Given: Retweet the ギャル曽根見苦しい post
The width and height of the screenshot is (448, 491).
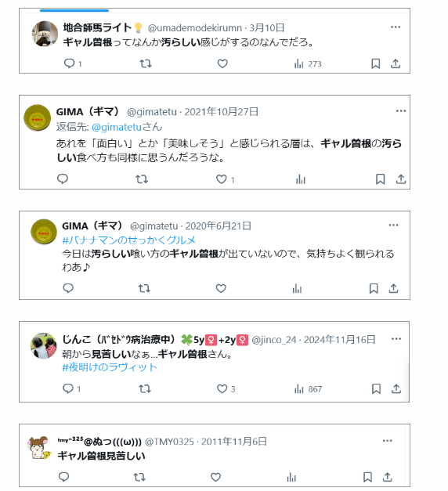Looking at the screenshot, I should [139, 477].
